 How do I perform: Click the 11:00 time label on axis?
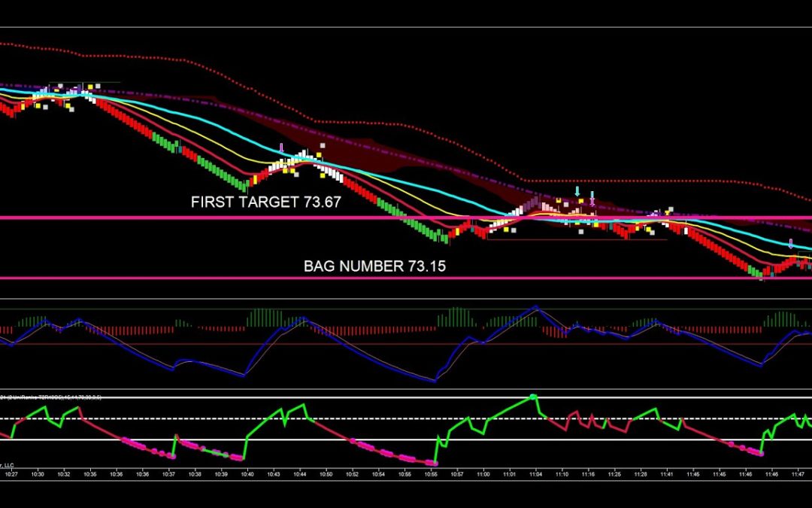(x=483, y=474)
